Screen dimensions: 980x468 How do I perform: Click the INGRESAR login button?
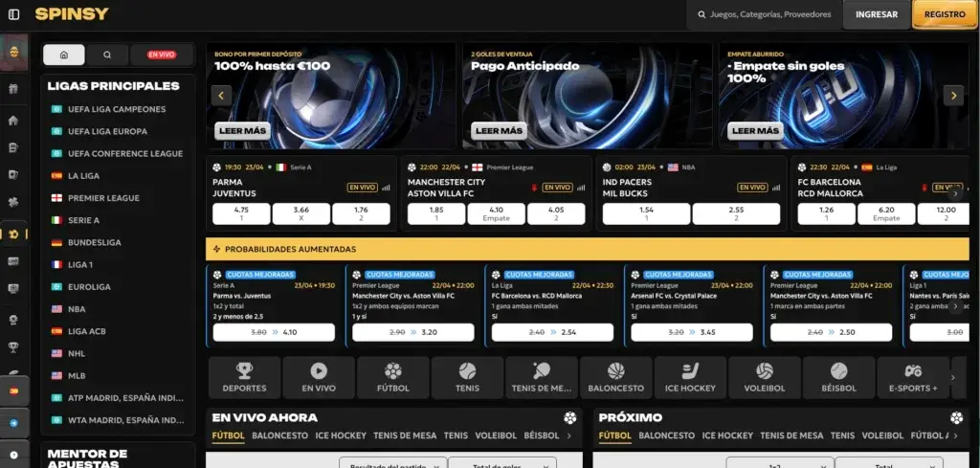pyautogui.click(x=877, y=15)
